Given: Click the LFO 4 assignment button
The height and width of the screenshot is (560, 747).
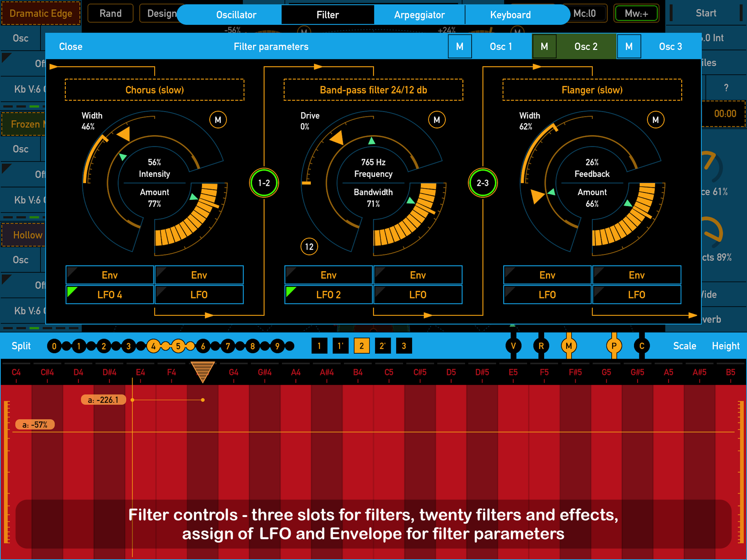Looking at the screenshot, I should [x=110, y=294].
